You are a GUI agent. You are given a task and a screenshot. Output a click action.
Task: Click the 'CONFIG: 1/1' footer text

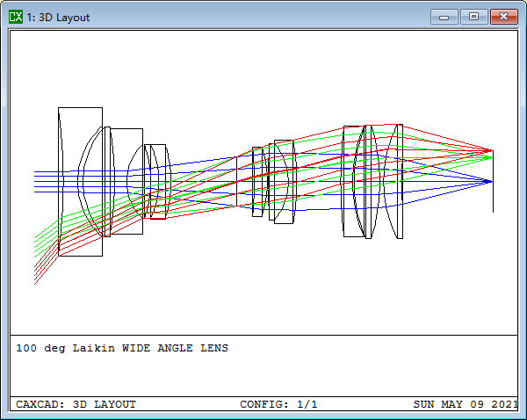(x=278, y=404)
